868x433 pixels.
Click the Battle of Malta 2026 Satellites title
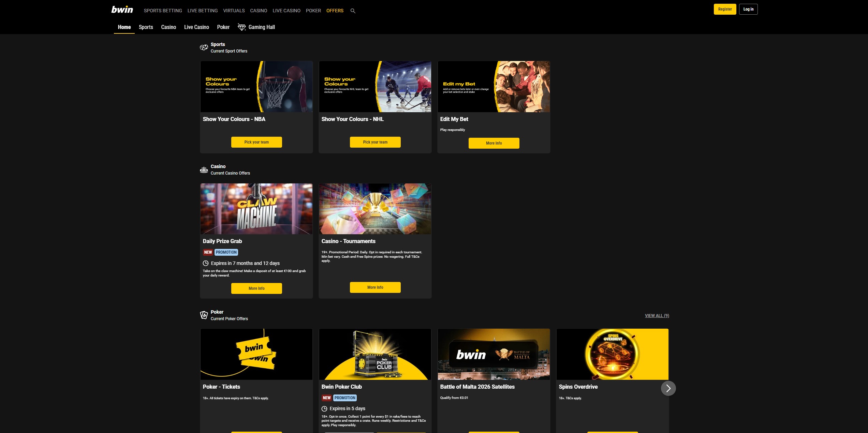477,387
